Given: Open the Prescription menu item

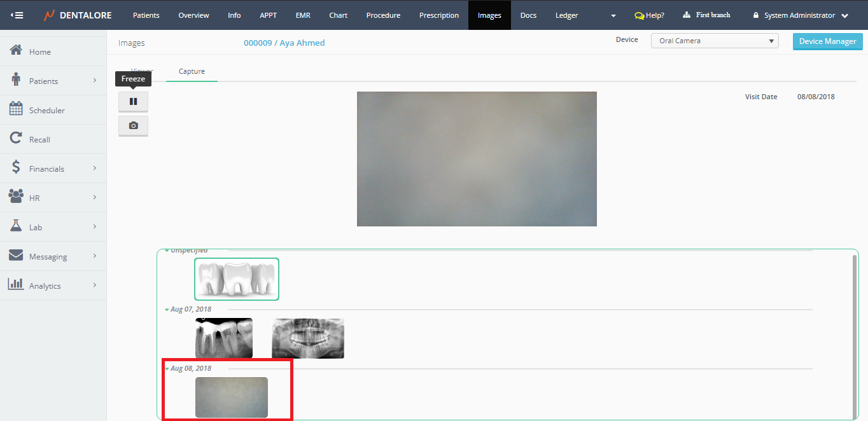Looking at the screenshot, I should point(439,15).
